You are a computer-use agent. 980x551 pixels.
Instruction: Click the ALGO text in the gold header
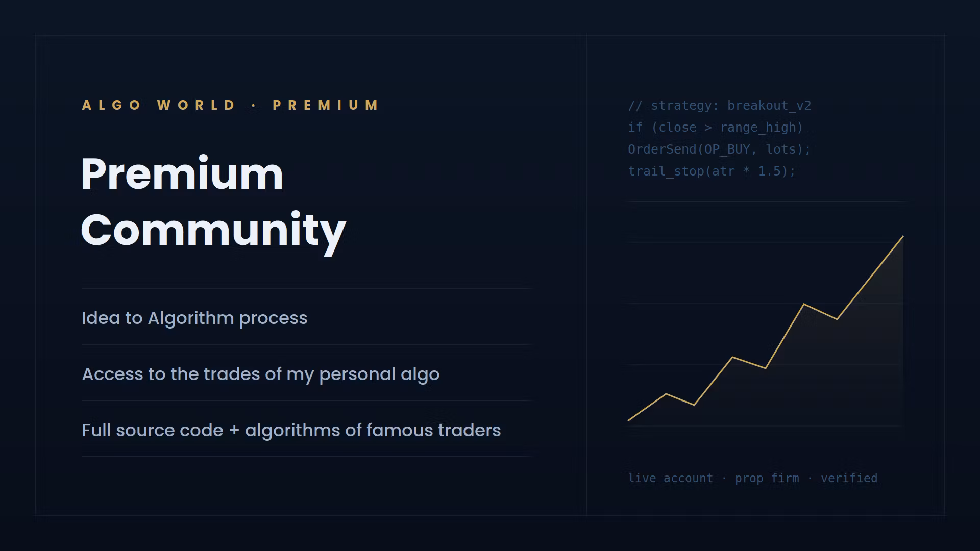111,105
